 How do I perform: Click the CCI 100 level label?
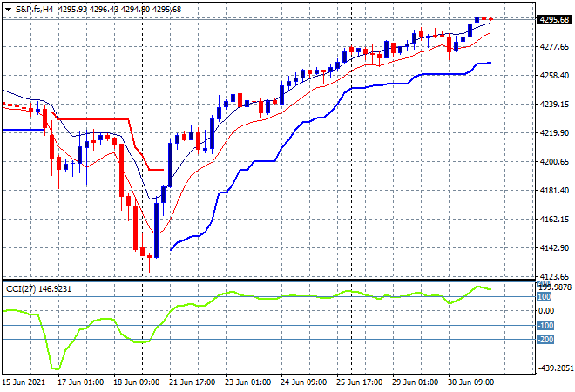544,297
